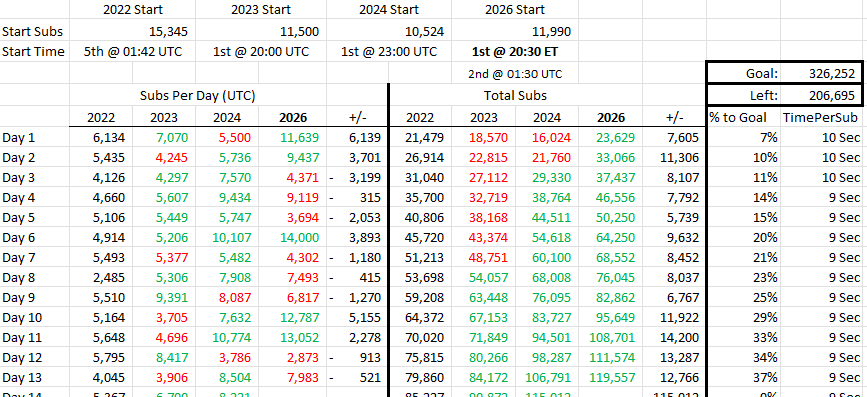Select the Subs Per Day (UTC) header
867x397 pixels.
tap(198, 96)
